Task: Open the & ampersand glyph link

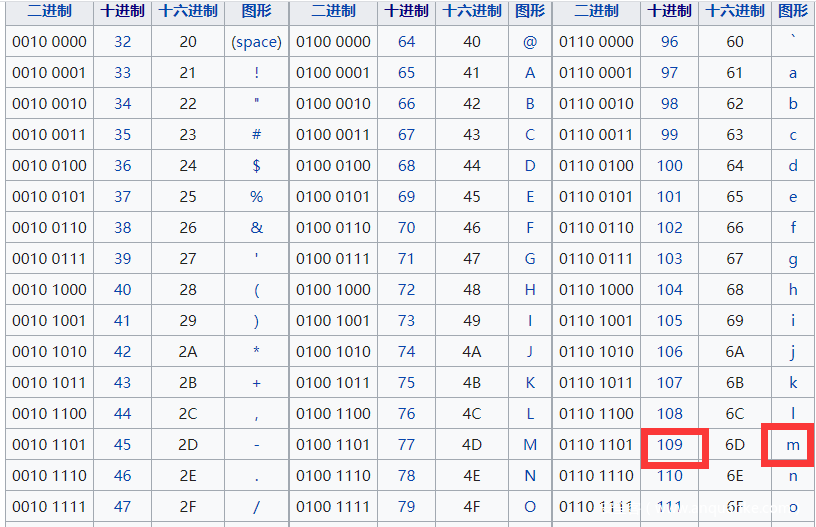Action: (x=256, y=228)
